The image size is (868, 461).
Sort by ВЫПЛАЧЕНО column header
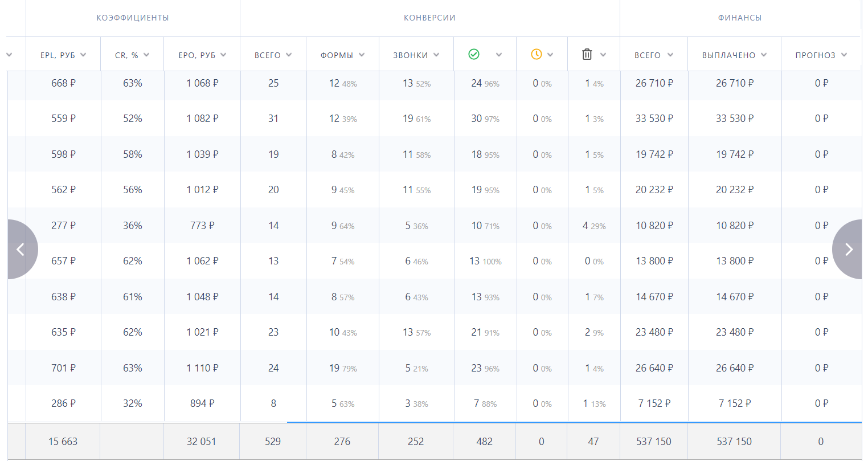pyautogui.click(x=734, y=55)
